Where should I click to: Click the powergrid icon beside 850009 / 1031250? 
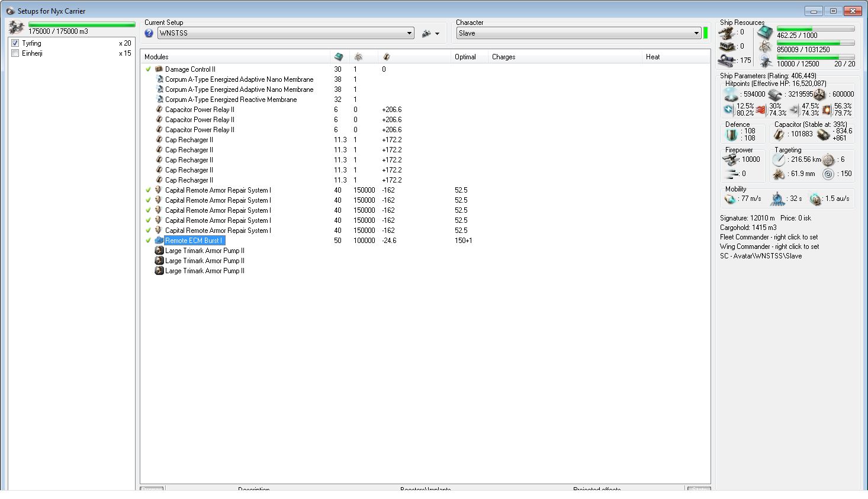coord(765,47)
